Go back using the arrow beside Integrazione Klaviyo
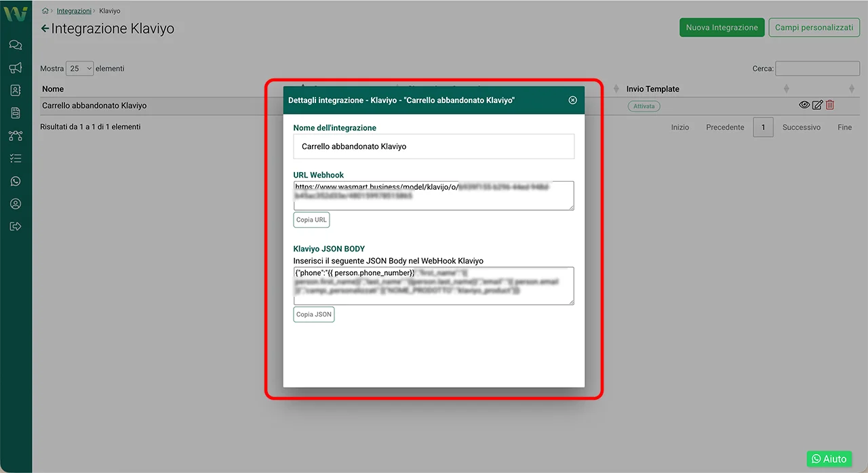The image size is (868, 473). pyautogui.click(x=45, y=28)
